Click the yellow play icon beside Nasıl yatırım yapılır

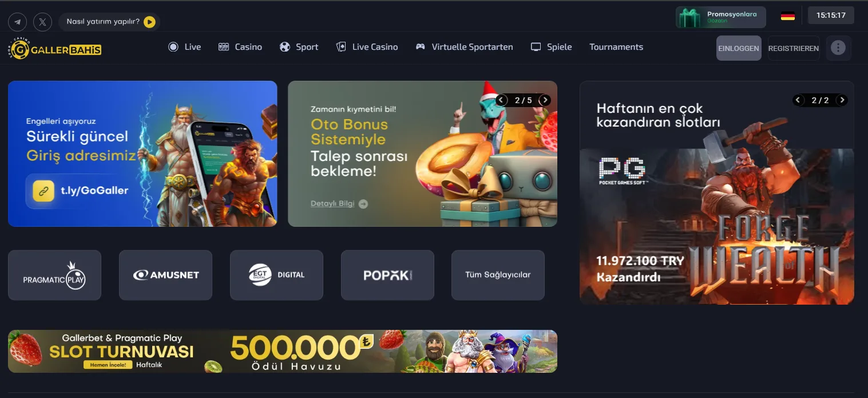(149, 22)
